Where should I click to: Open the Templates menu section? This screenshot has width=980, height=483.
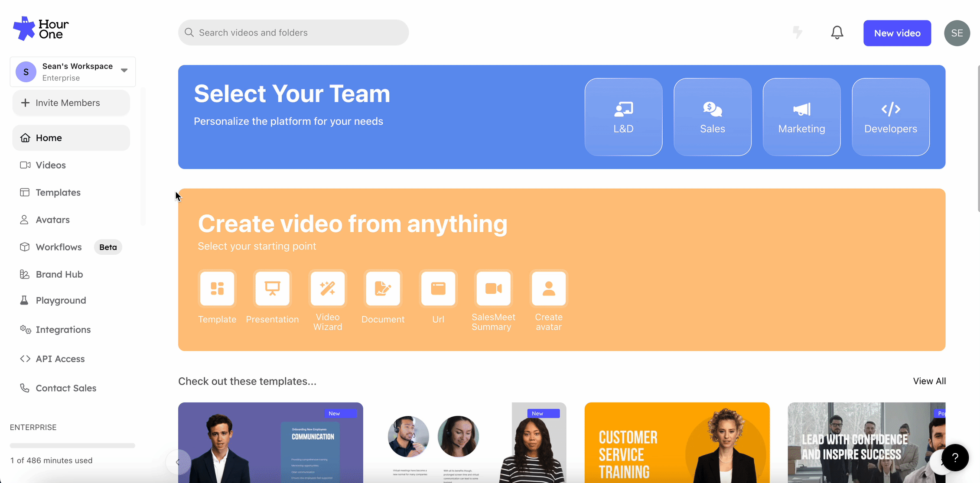click(x=58, y=192)
